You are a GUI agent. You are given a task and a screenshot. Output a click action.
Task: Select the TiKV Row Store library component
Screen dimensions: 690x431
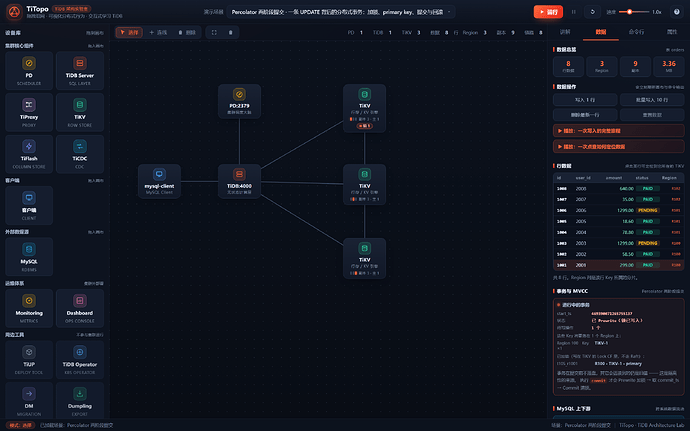pos(80,112)
